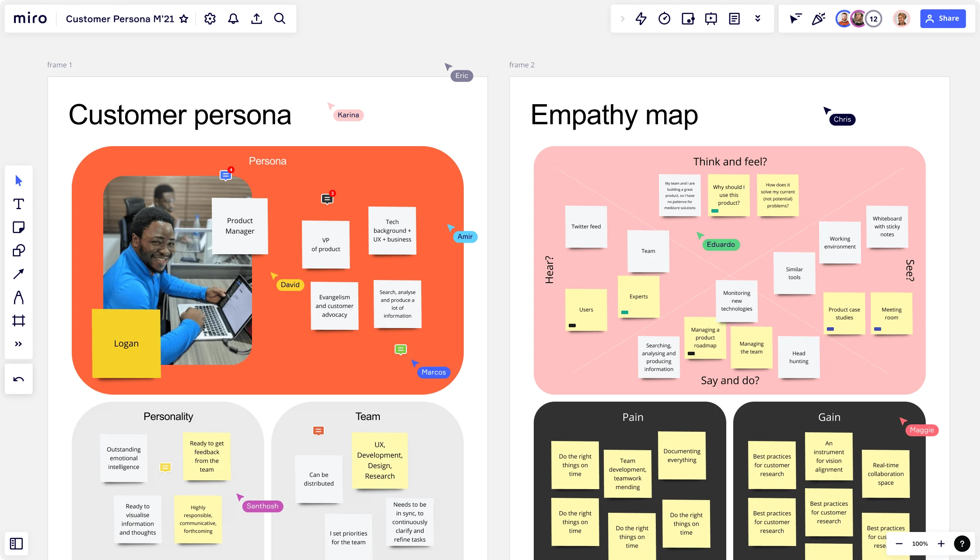This screenshot has height=560, width=980.
Task: Open the timer/clock feature icon
Action: 664,19
